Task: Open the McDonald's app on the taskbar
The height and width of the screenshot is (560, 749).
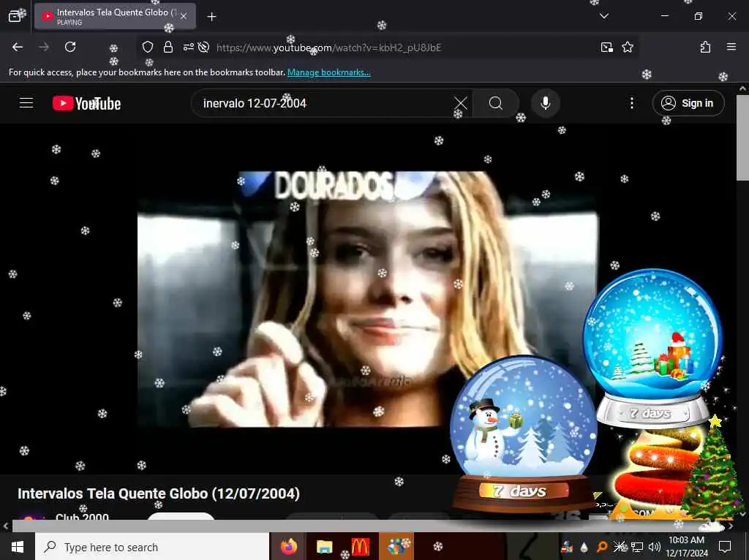Action: pyautogui.click(x=360, y=547)
